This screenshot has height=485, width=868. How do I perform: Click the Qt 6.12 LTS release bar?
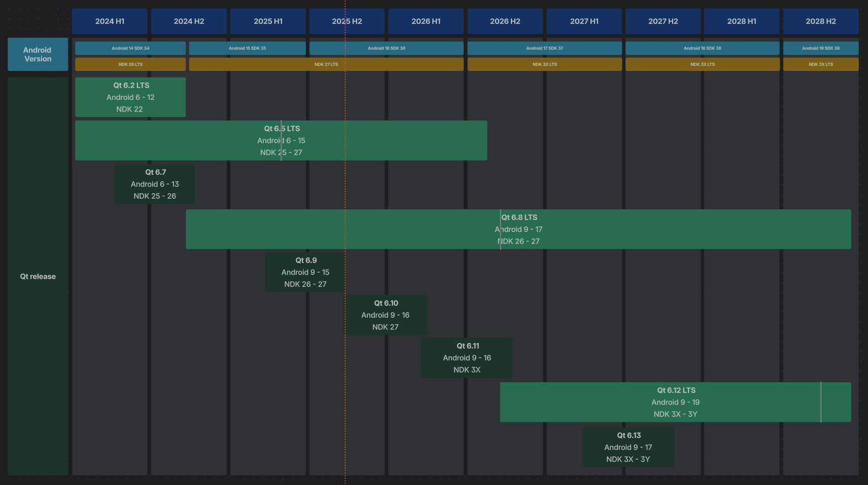point(675,402)
